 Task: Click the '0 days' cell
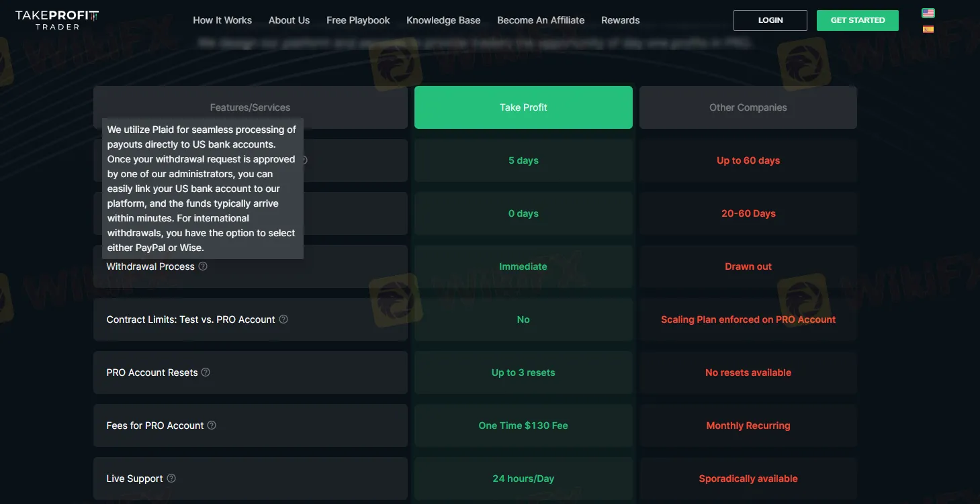523,213
